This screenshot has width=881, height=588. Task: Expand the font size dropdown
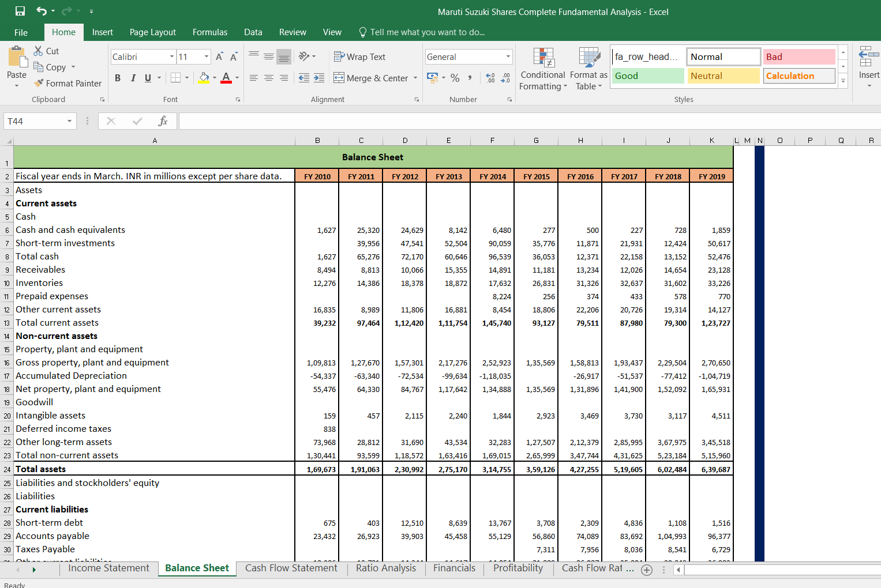point(207,56)
